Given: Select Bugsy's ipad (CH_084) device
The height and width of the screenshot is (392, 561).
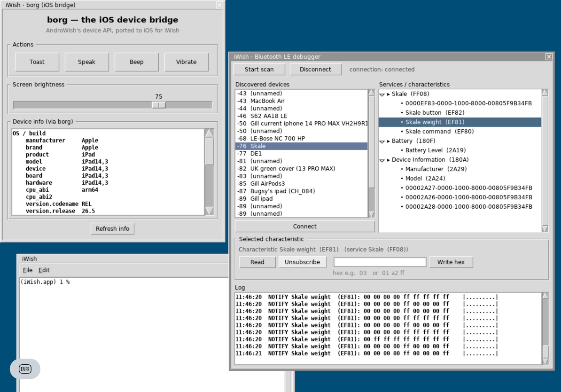Looking at the screenshot, I should (x=301, y=191).
